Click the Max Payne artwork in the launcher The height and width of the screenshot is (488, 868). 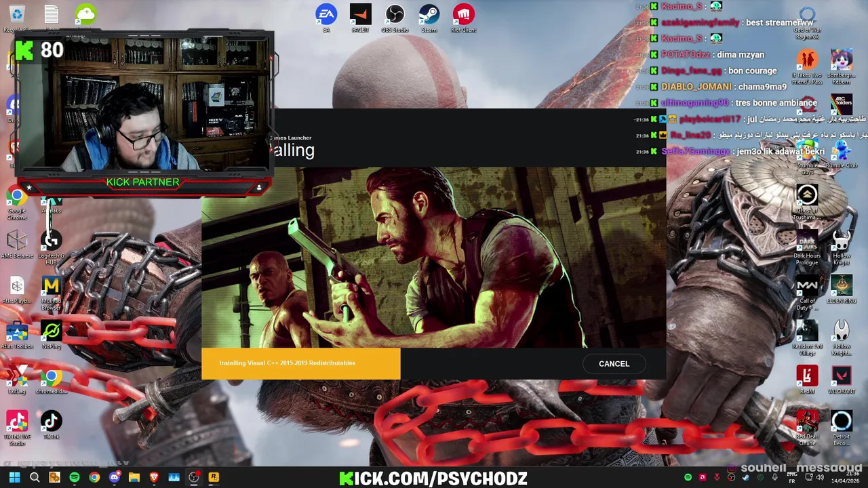click(x=434, y=258)
